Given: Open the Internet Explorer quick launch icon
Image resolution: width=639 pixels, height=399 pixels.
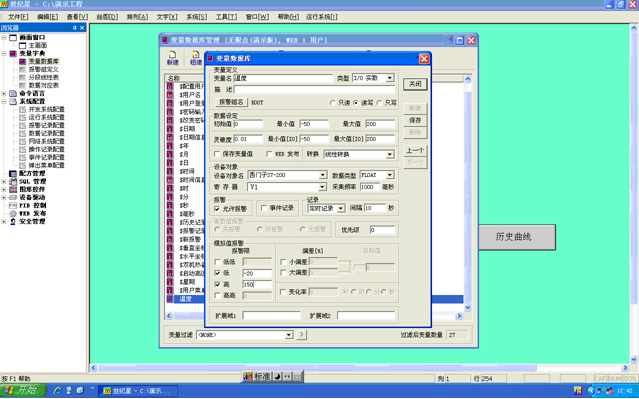Looking at the screenshot, I should [x=57, y=391].
